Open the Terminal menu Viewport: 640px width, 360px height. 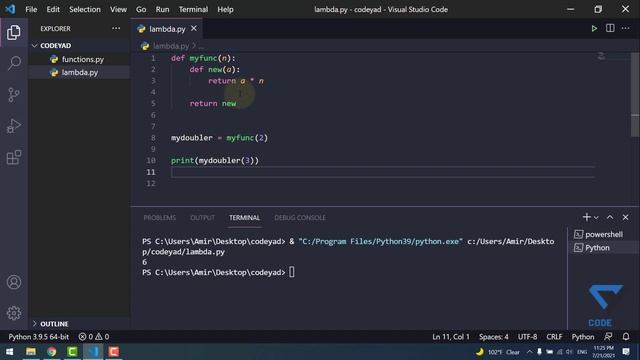pyautogui.click(x=193, y=9)
